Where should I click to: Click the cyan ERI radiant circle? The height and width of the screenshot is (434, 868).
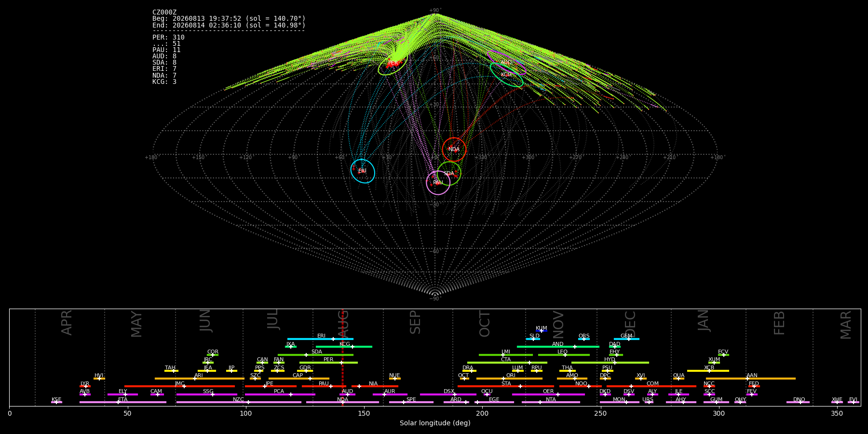pyautogui.click(x=363, y=171)
